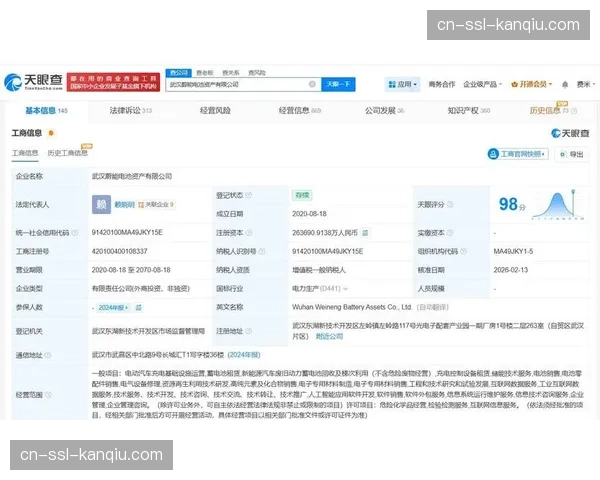
Task: Expand the 企业级产品 menu
Action: point(482,84)
